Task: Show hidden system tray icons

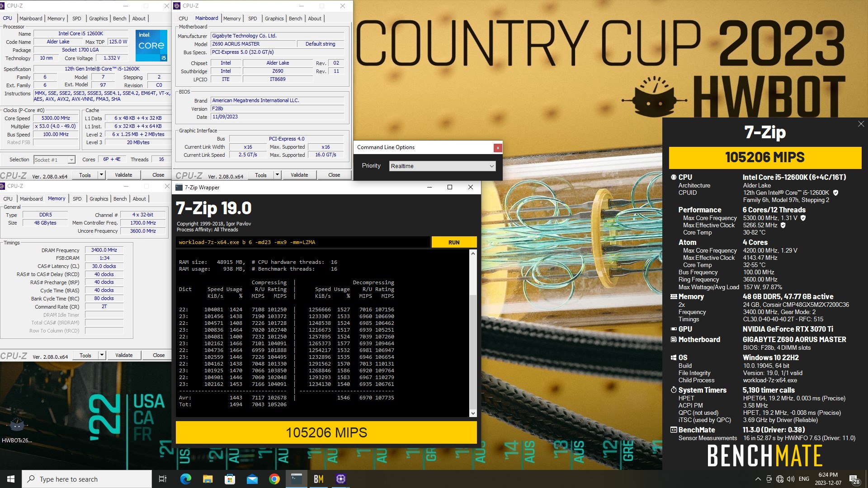Action: 758,479
